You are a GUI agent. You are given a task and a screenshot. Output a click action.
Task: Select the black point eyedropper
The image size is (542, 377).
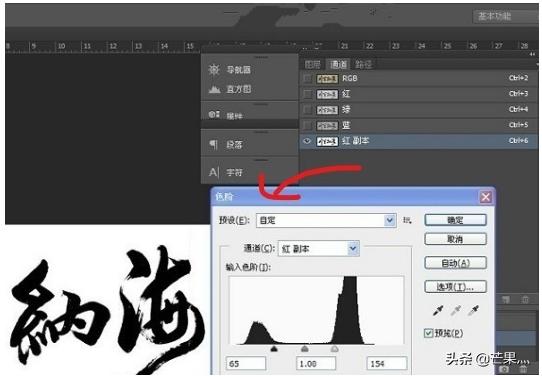[x=438, y=310]
